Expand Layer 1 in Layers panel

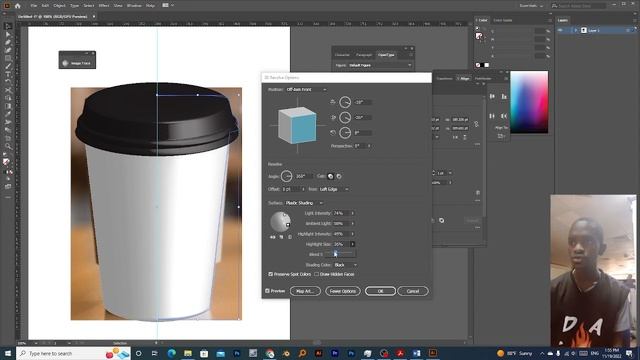coord(576,30)
